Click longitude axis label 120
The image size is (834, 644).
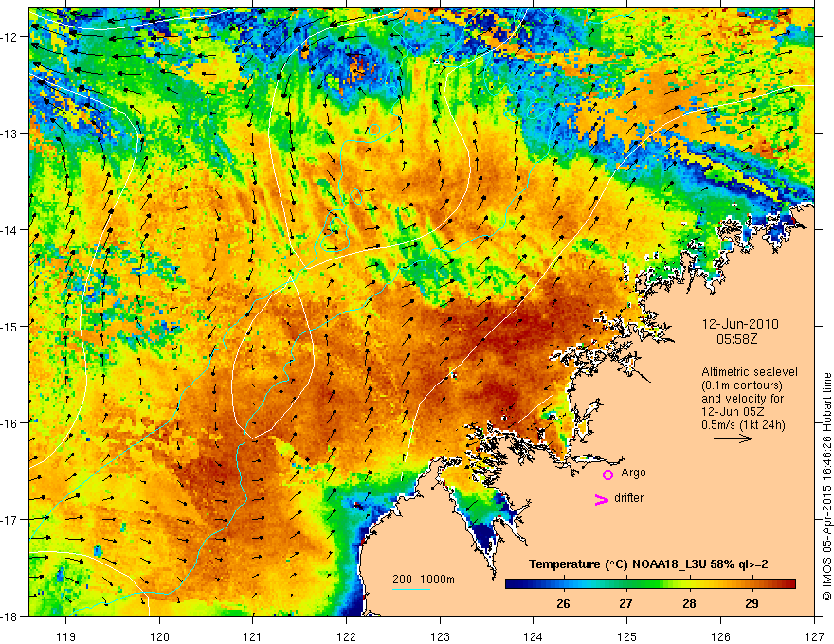click(x=159, y=636)
